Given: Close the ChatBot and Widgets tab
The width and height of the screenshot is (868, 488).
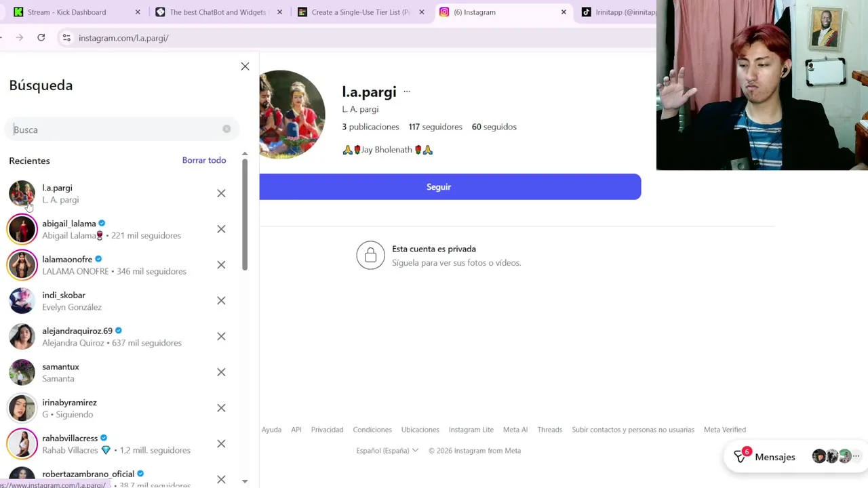Looking at the screenshot, I should 279,12.
